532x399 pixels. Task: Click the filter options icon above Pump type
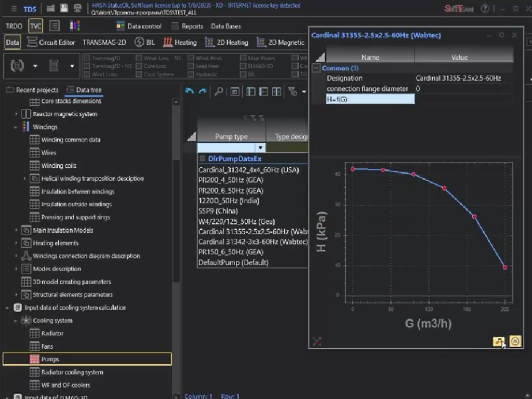coord(261,118)
